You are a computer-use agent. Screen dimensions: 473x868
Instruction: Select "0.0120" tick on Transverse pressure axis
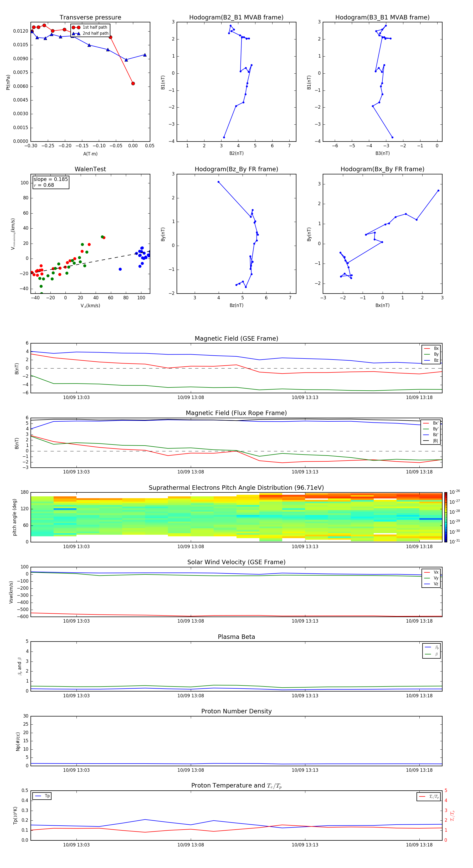[21, 31]
